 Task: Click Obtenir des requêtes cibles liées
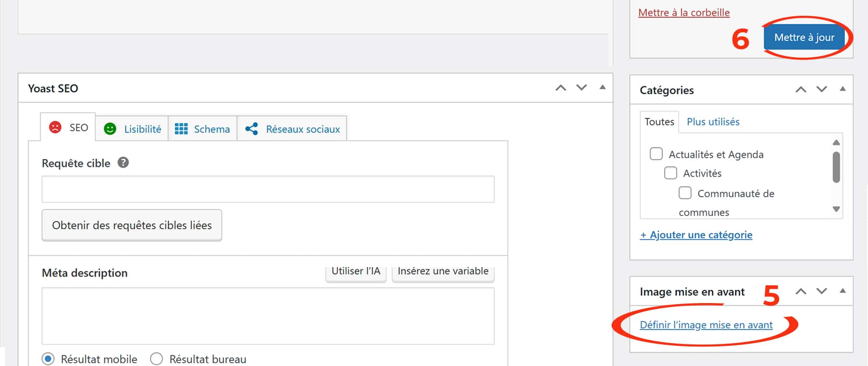click(132, 225)
